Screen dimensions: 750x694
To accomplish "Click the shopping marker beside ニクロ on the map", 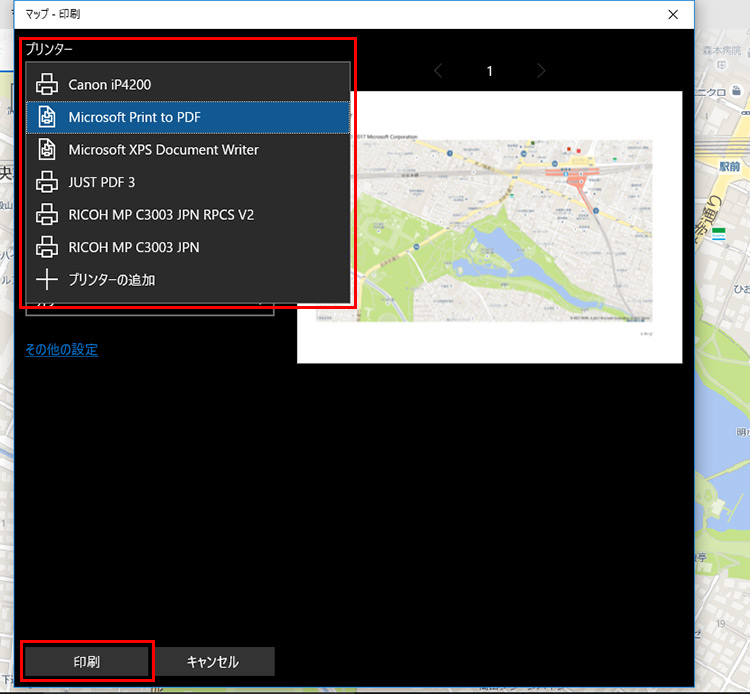I will click(735, 93).
